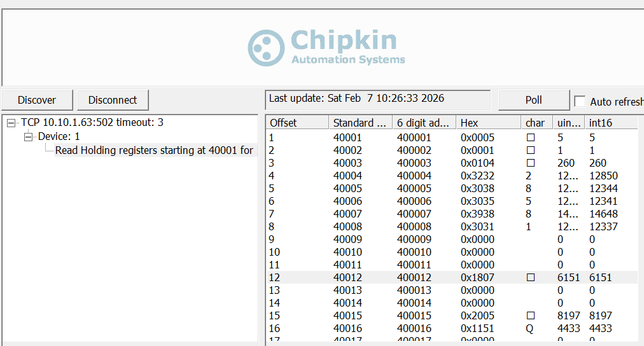Click int16 value 12337
The image size is (644, 346).
(x=603, y=226)
